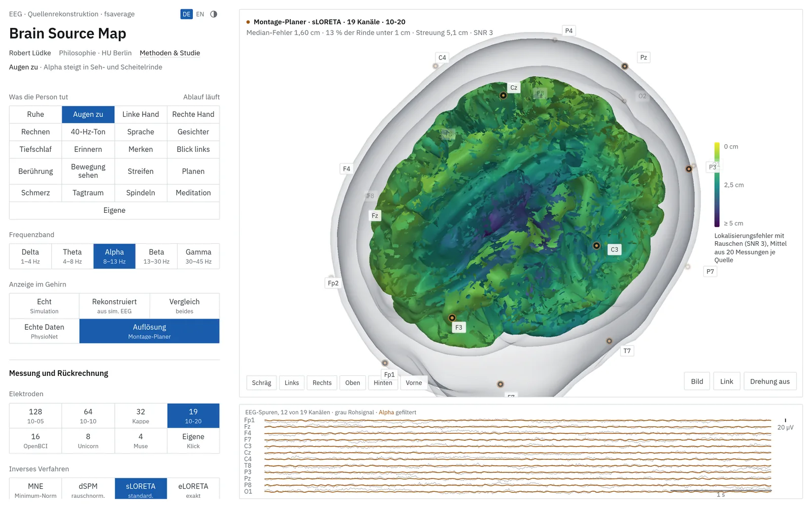Select the eLORETA exakt method

tap(193, 489)
